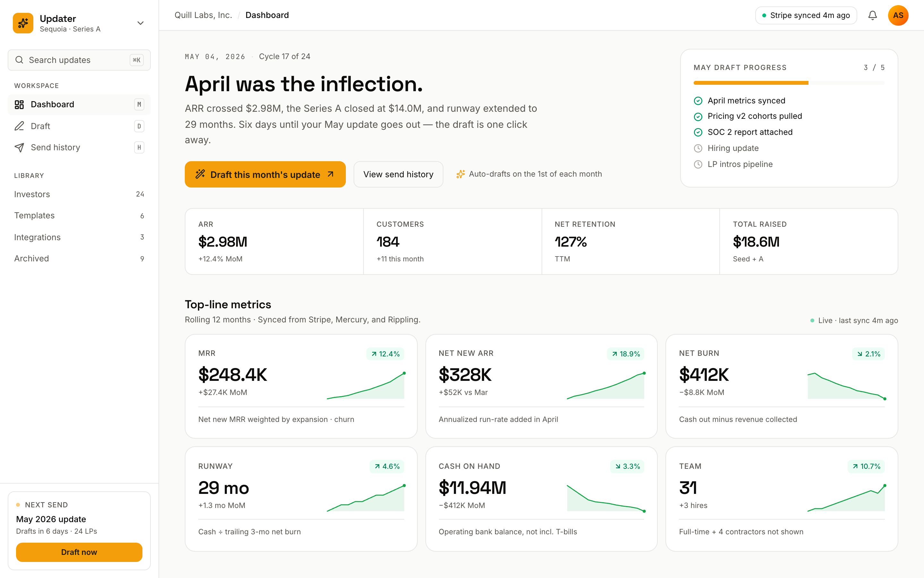Open the Dashboard grid icon
The width and height of the screenshot is (924, 578).
tap(19, 104)
